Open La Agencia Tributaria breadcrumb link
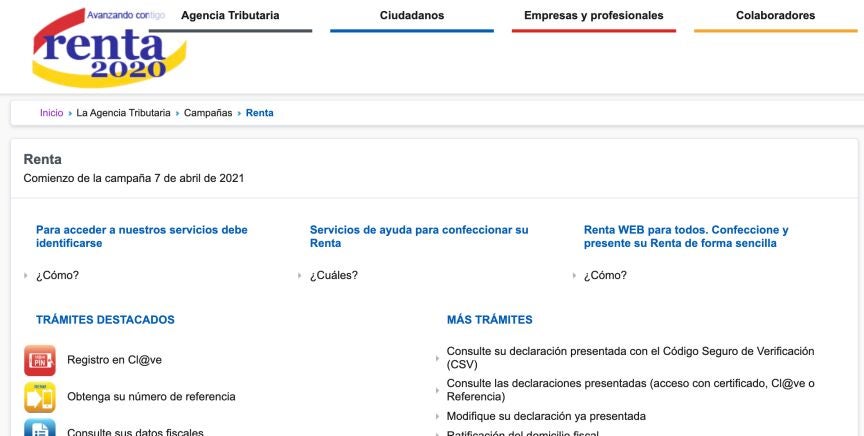The image size is (864, 436). click(x=123, y=113)
